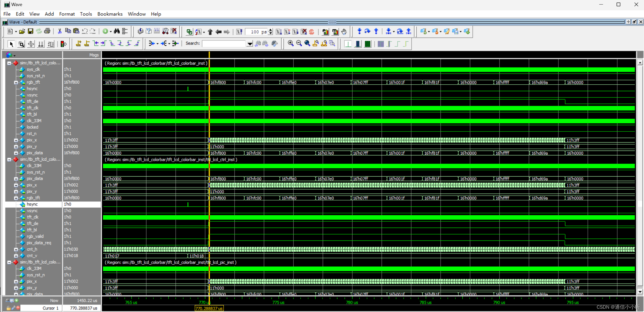
Task: Toggle Select Mode arrow pointer button
Action: click(11, 44)
